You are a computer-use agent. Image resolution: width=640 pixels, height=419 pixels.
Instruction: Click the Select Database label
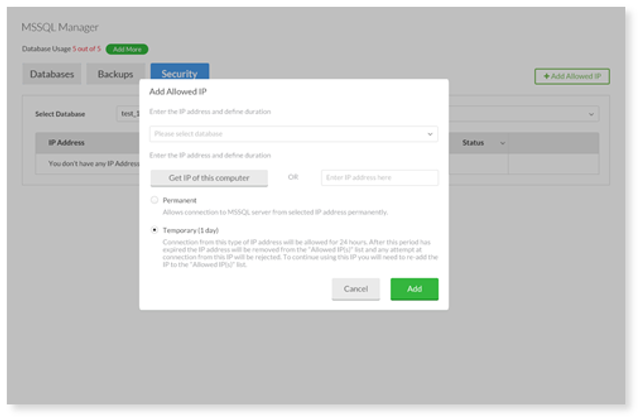[60, 114]
